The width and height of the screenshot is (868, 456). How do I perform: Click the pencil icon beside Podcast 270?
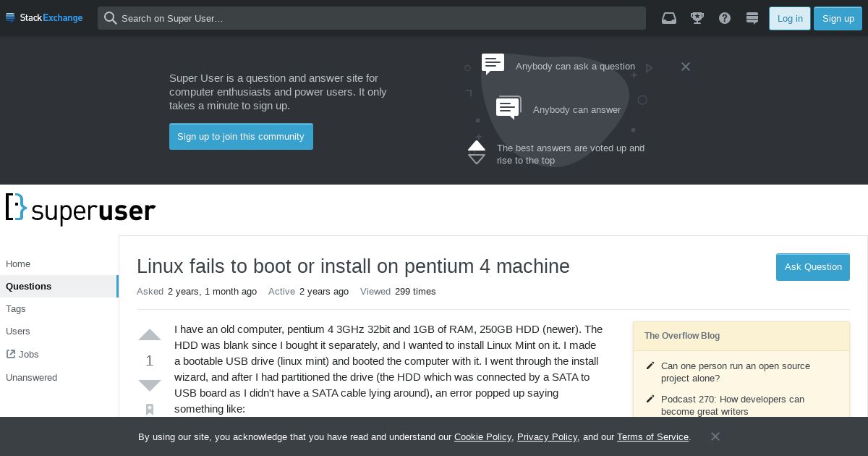[x=650, y=400]
